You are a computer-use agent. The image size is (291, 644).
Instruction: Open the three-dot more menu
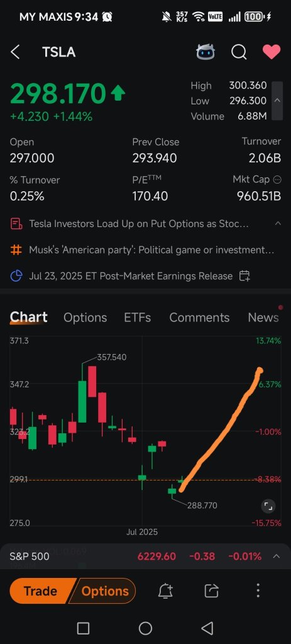click(x=258, y=591)
